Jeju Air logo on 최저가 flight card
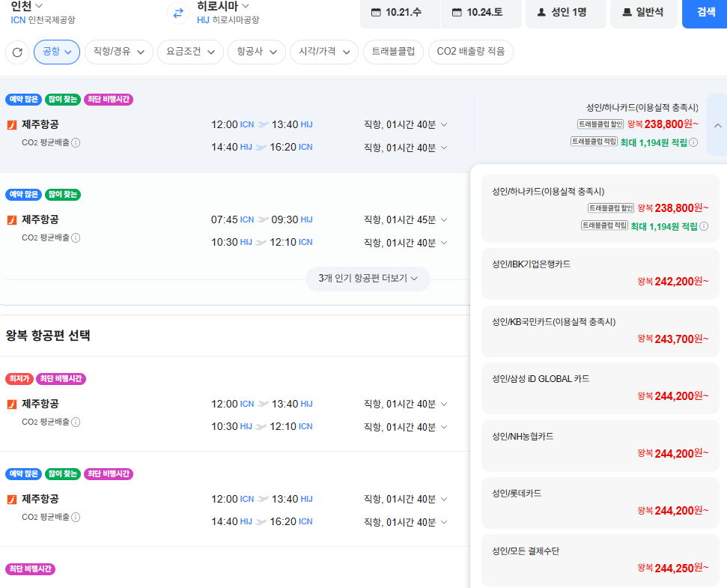This screenshot has height=588, width=727. click(12, 404)
